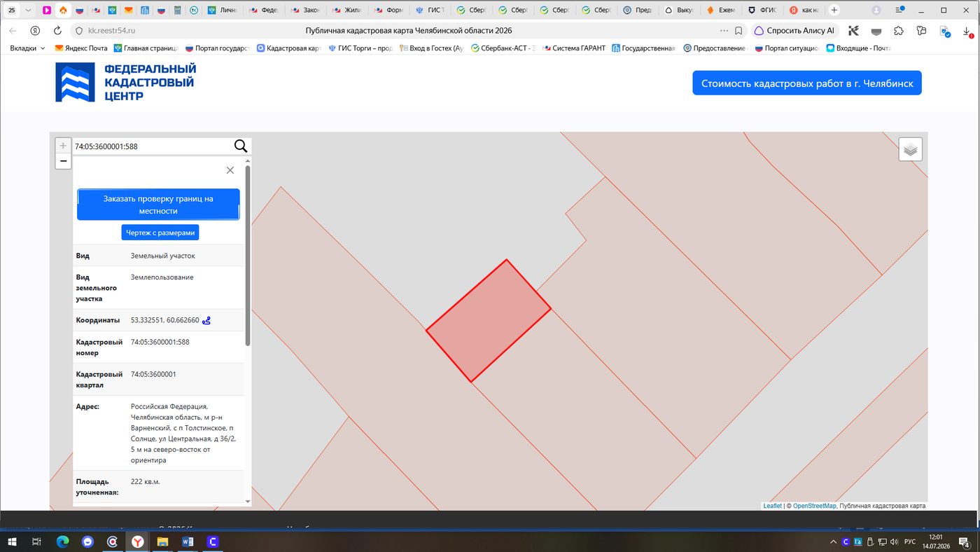980x552 pixels.
Task: Click cadastral quarter value '74:05:3600001'
Action: [153, 374]
